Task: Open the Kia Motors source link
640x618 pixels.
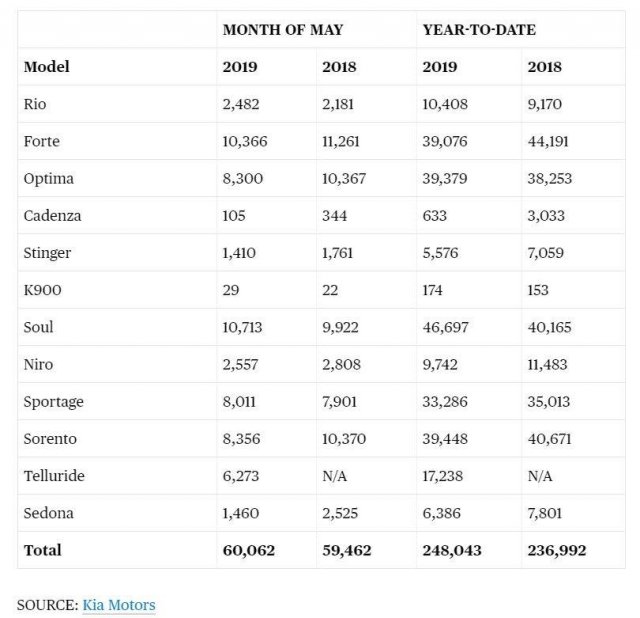Action: click(119, 604)
